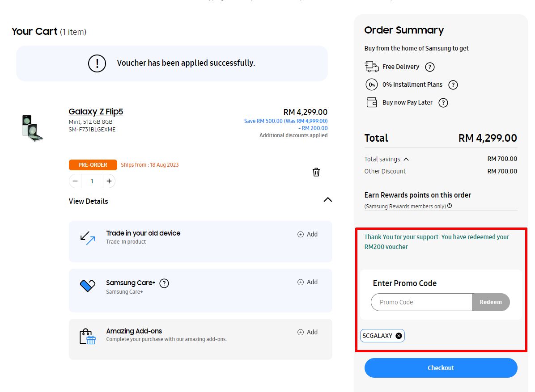Click the Amazing Add-ons gift bag icon
The image size is (535, 392).
(x=88, y=337)
